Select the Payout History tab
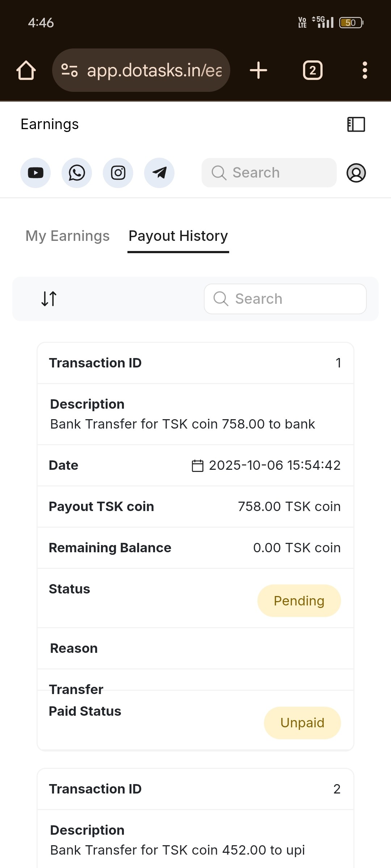This screenshot has height=868, width=391. coord(178,236)
